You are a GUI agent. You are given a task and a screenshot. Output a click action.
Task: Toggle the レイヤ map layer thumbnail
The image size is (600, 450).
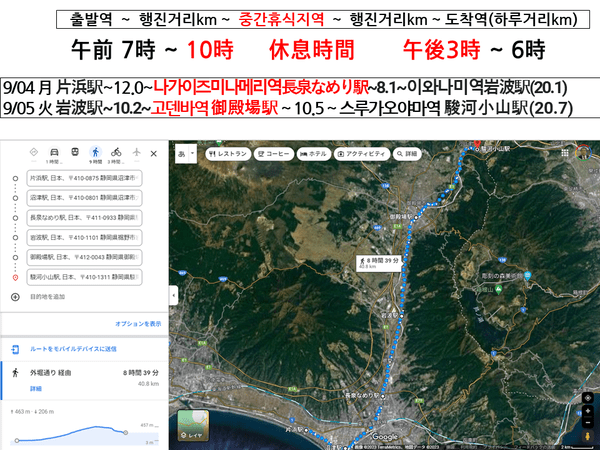click(x=191, y=425)
